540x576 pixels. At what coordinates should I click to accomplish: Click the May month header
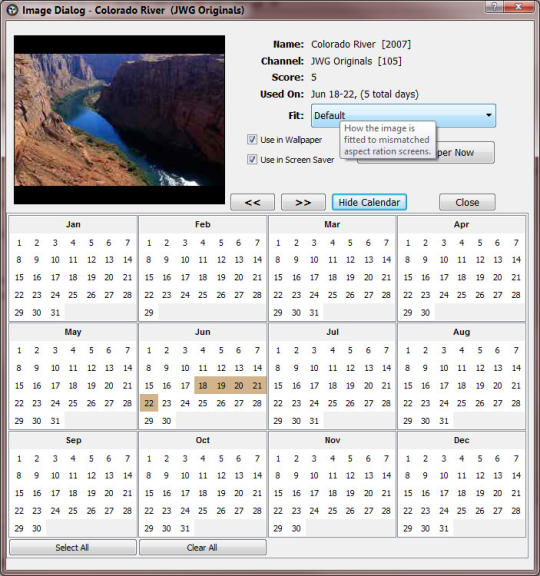point(73,332)
